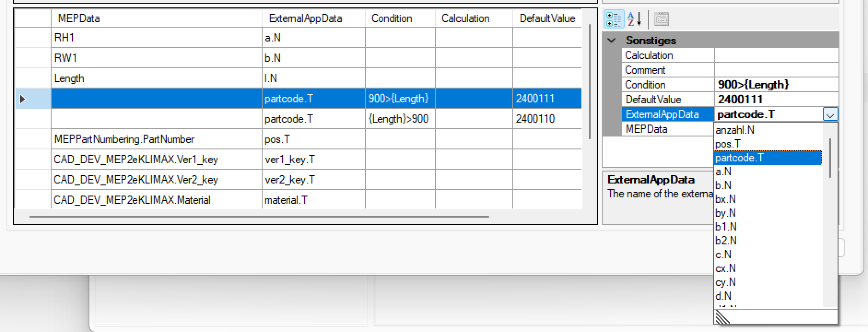Click the dropdown list vertical scrollbar

[x=830, y=158]
